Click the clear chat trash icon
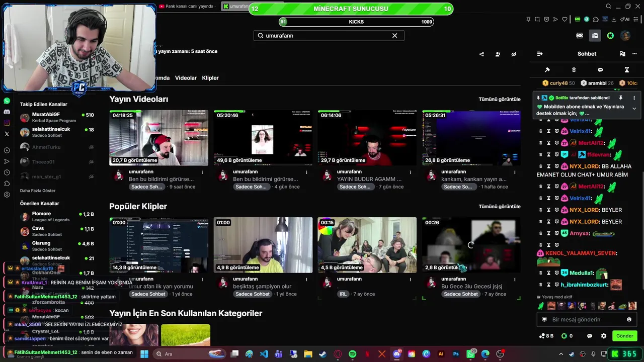This screenshot has width=644, height=362. pyautogui.click(x=574, y=70)
